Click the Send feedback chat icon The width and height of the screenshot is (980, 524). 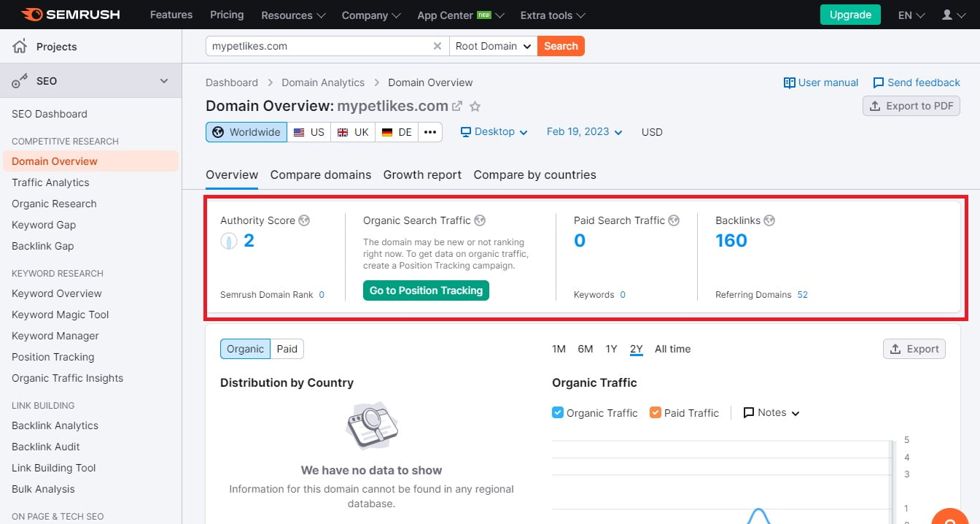point(879,82)
